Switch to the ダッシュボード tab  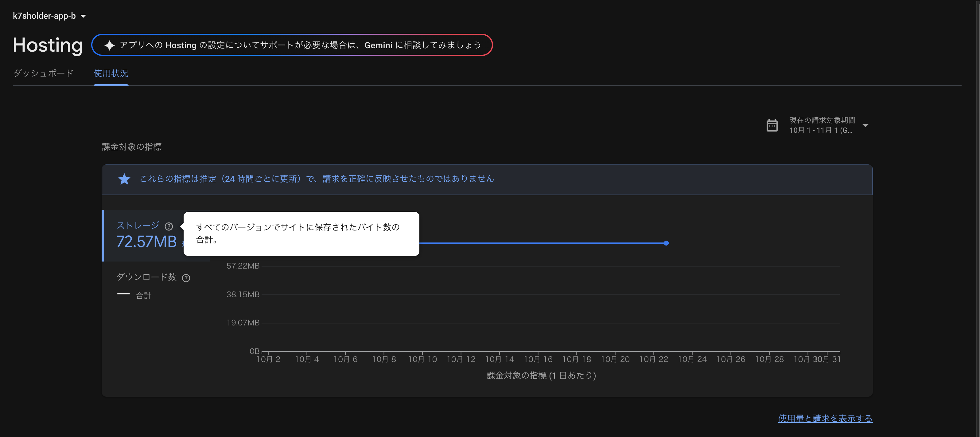coord(43,73)
